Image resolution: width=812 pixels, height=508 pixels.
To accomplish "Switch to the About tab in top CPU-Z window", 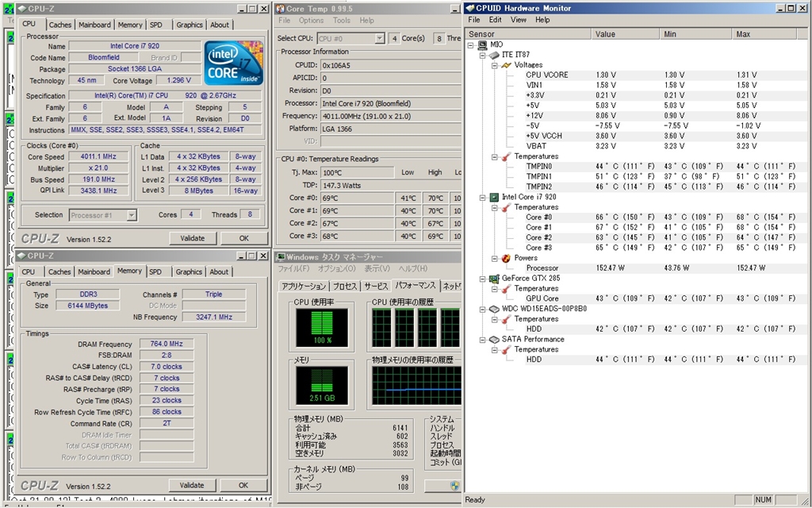I will tap(220, 25).
